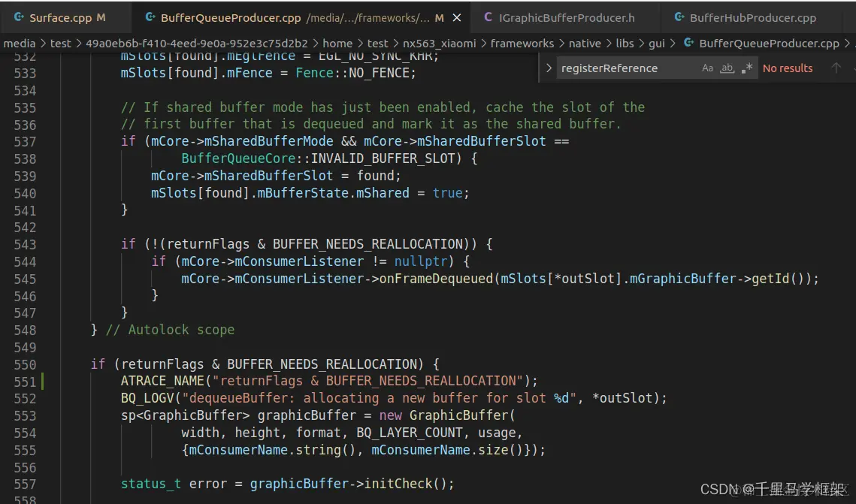
Task: Click 'BQ_LOGV' on line 552
Action: click(147, 397)
